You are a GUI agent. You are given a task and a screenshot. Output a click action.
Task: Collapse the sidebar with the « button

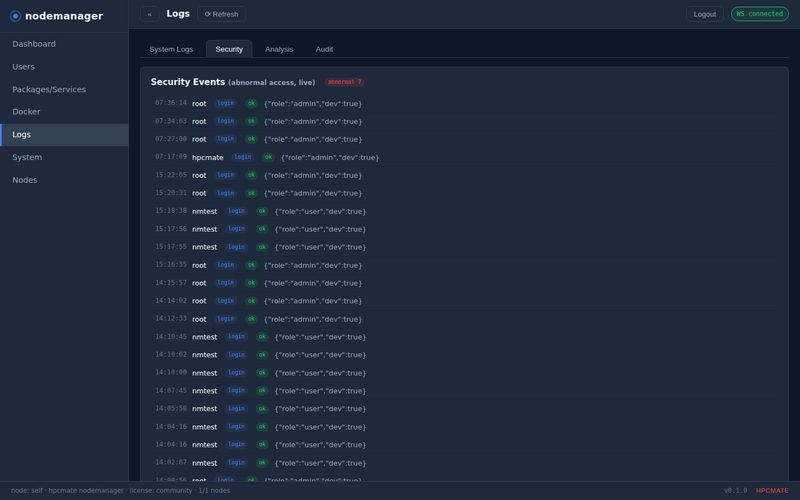pyautogui.click(x=149, y=14)
